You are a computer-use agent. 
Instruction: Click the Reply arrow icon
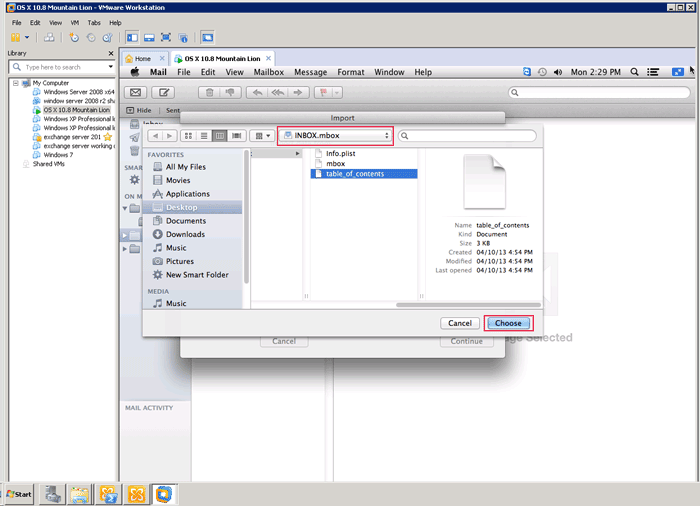257,92
